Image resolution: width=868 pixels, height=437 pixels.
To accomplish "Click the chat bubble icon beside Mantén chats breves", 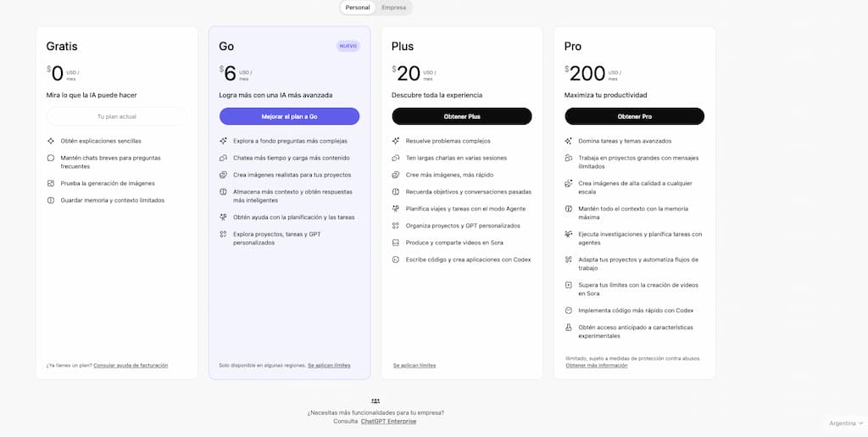I will click(51, 158).
